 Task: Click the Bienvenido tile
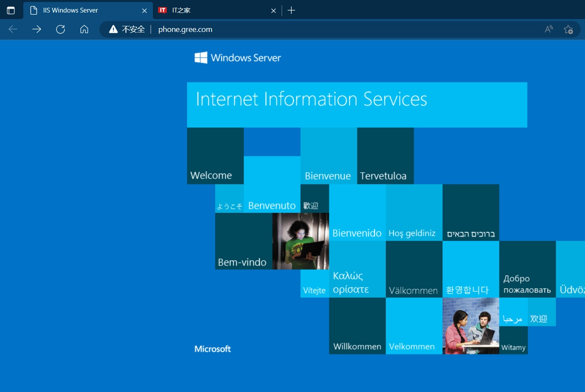(357, 213)
